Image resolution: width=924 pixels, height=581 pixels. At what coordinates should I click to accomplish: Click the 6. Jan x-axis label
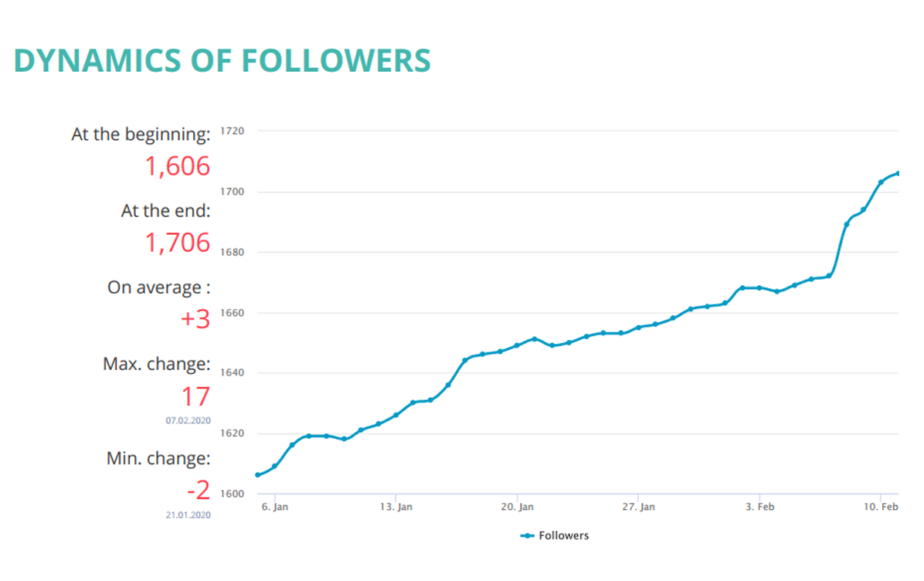click(x=274, y=508)
